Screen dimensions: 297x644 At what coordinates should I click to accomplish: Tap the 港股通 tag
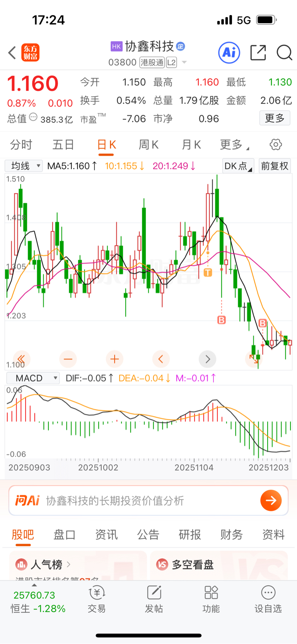152,62
